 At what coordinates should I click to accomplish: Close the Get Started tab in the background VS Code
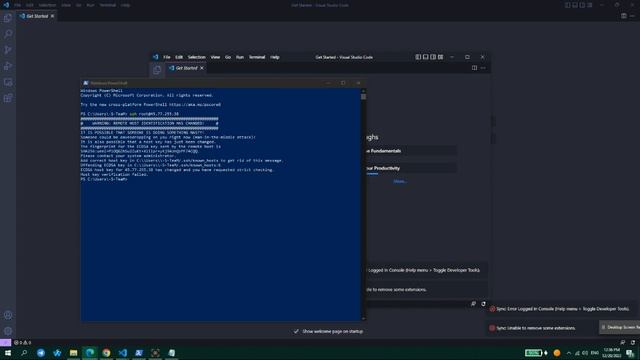(x=52, y=16)
